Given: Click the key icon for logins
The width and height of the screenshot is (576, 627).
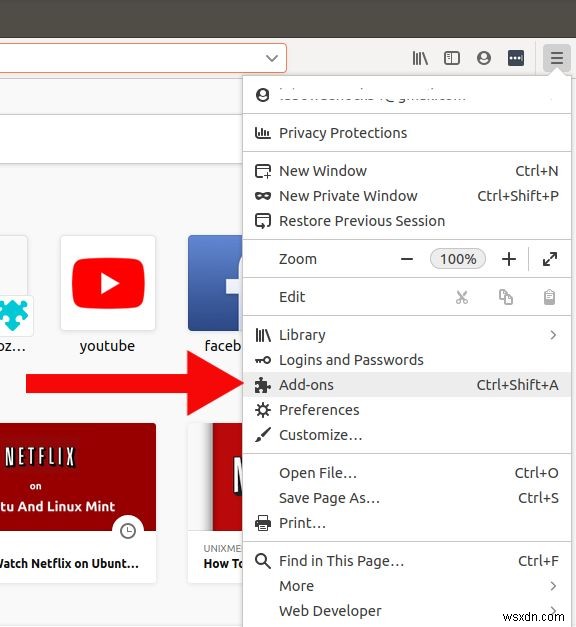Looking at the screenshot, I should point(263,360).
